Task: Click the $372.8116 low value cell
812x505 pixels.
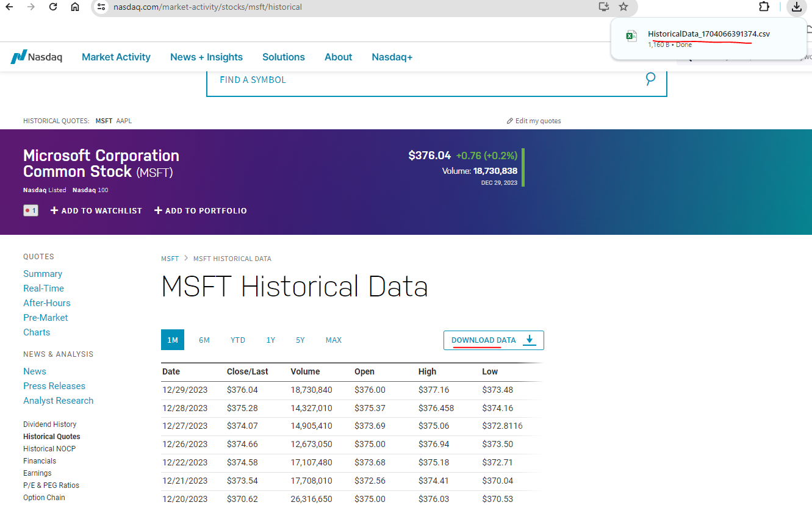Action: point(502,426)
